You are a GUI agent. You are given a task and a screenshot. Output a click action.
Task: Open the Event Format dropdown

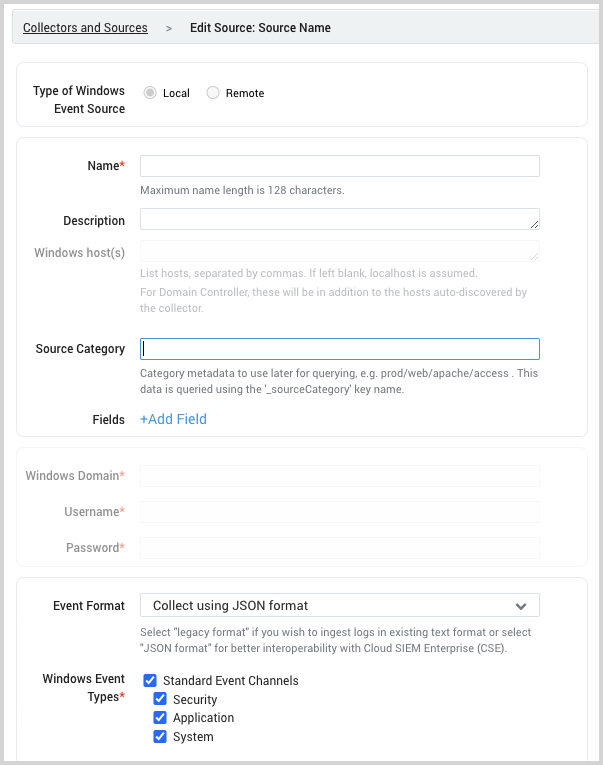(340, 605)
